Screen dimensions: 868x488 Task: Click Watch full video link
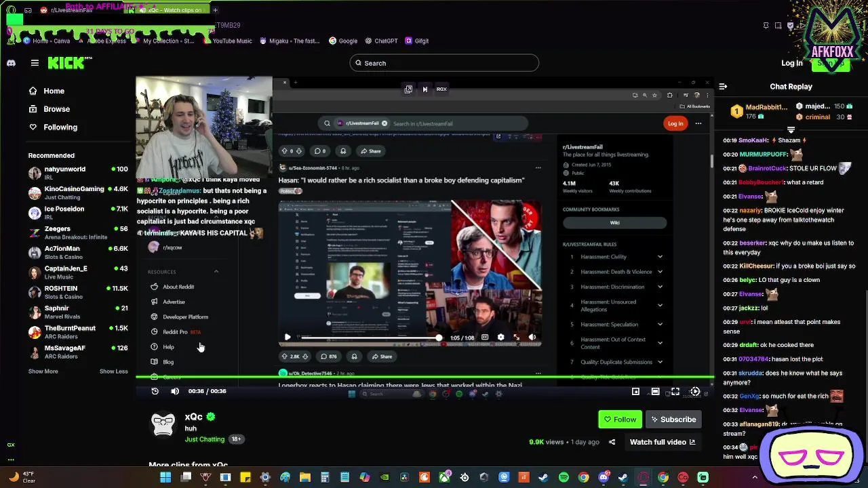pyautogui.click(x=663, y=442)
